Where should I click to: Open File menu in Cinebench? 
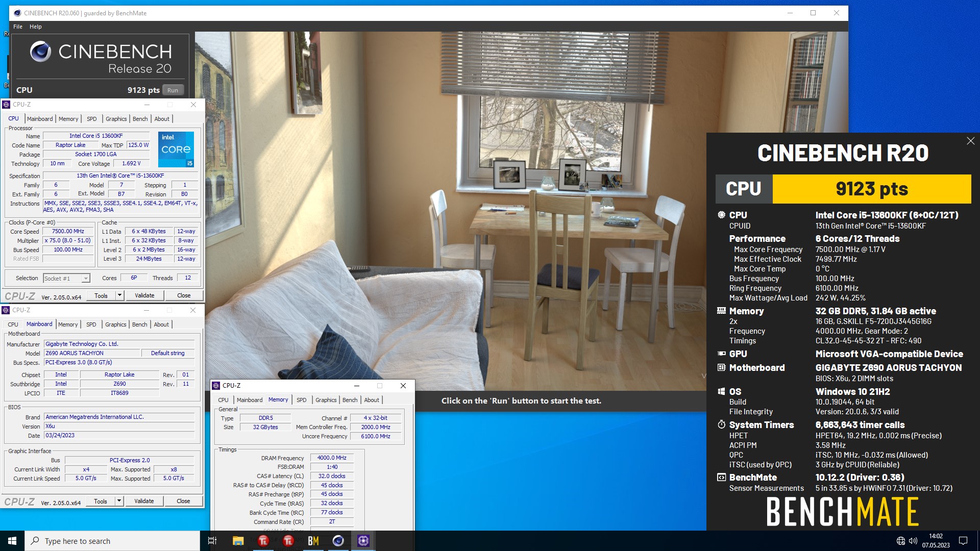pos(18,27)
